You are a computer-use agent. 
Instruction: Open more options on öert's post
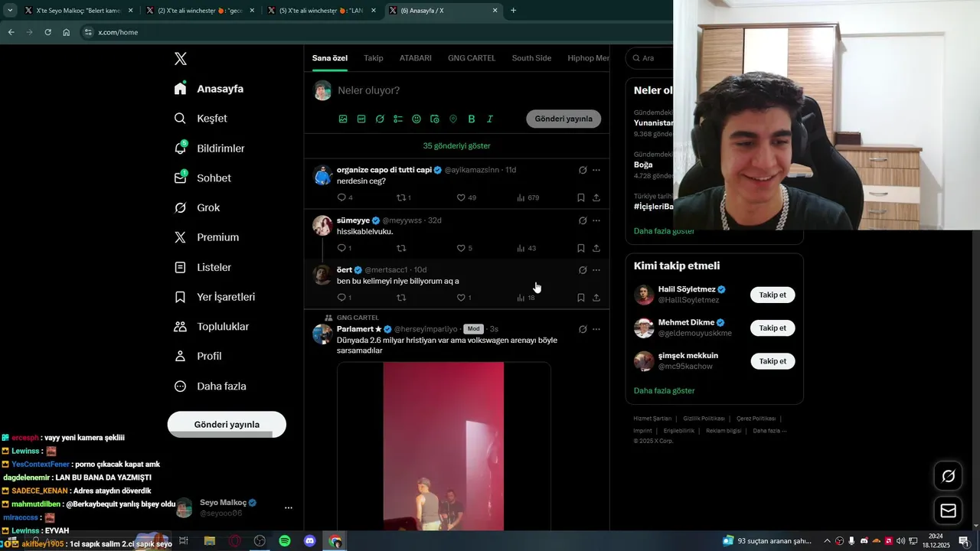pos(596,270)
